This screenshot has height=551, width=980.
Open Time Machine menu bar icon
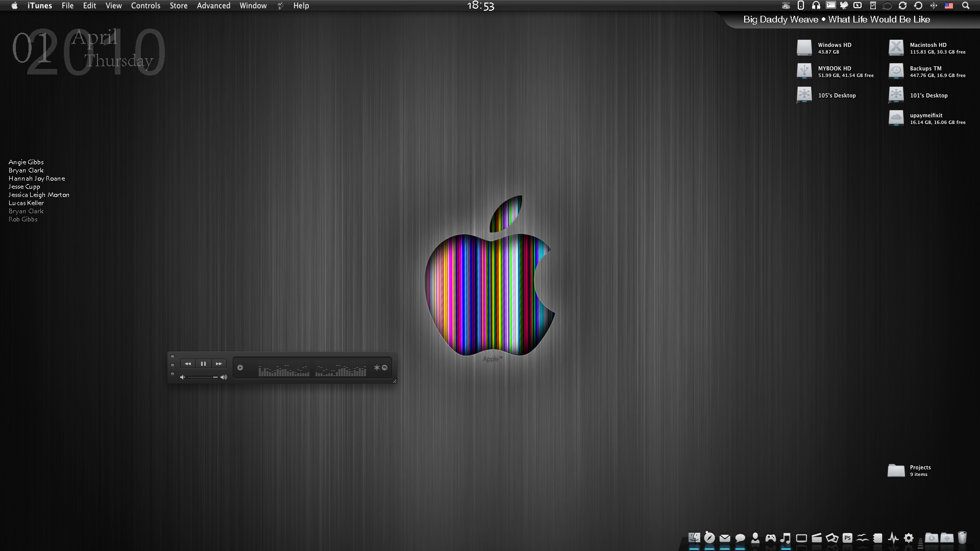tap(918, 6)
